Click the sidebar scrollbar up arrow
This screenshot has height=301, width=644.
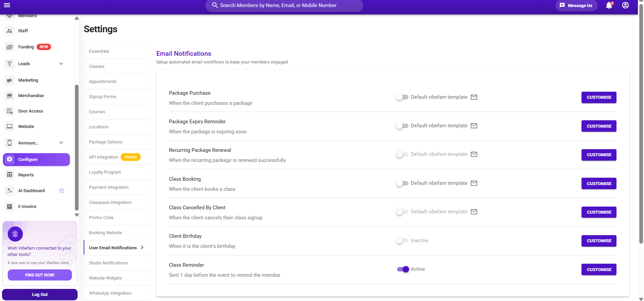[x=77, y=18]
